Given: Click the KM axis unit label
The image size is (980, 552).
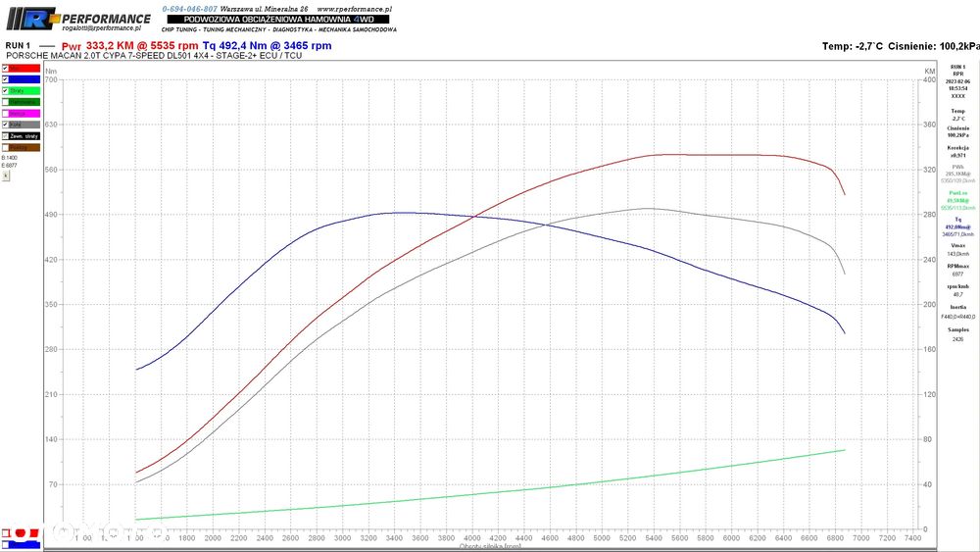Looking at the screenshot, I should (929, 72).
